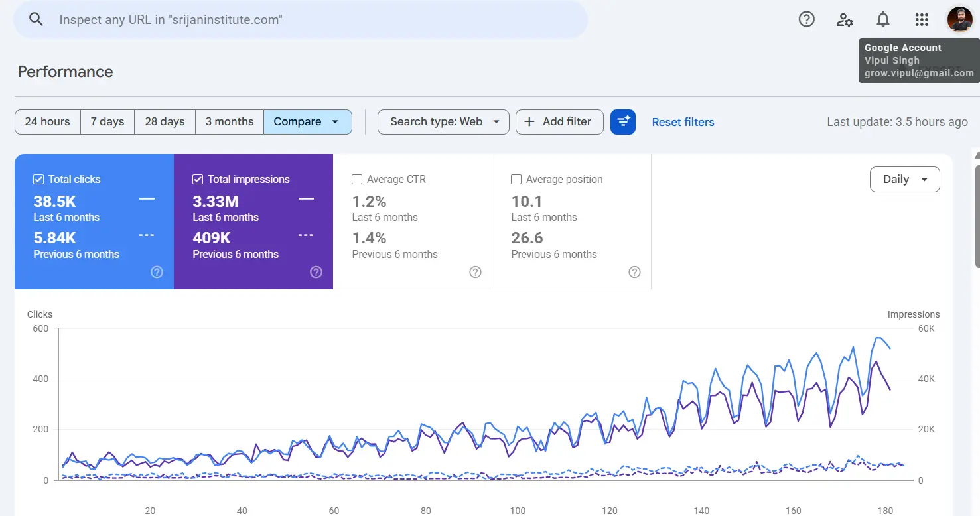Open help icon on Total impressions card
Viewport: 980px width, 516px height.
[x=316, y=272]
